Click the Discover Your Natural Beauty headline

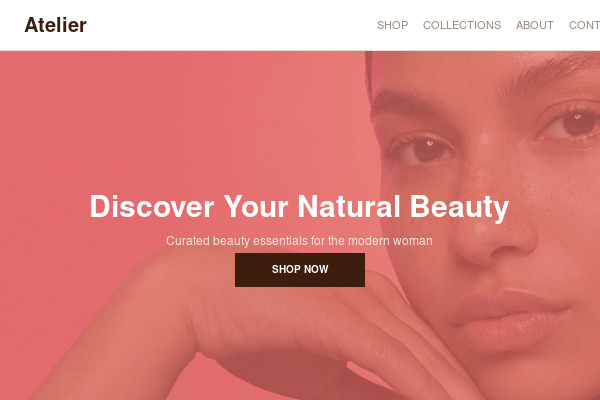(299, 207)
